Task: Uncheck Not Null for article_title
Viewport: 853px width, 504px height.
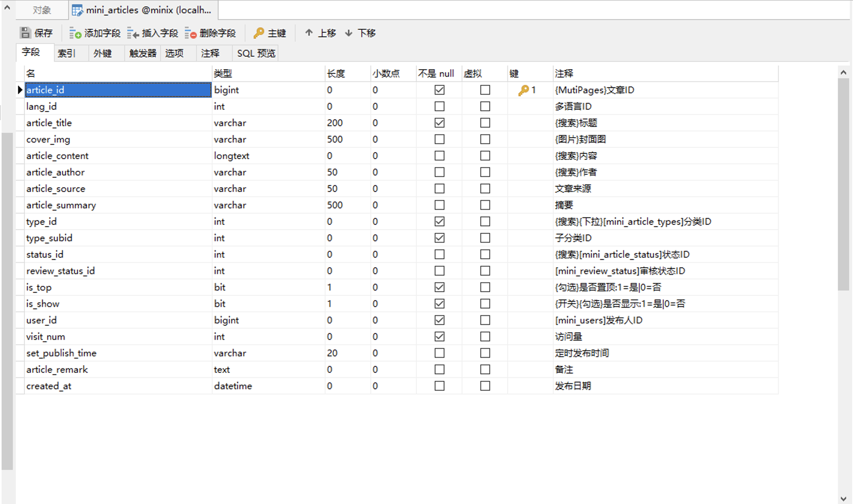Action: 440,123
